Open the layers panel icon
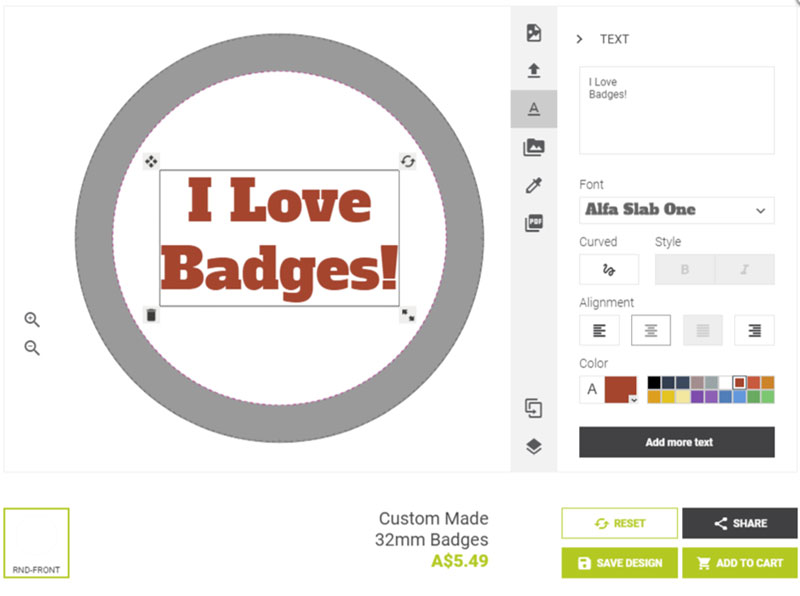This screenshot has width=800, height=596. pyautogui.click(x=534, y=447)
